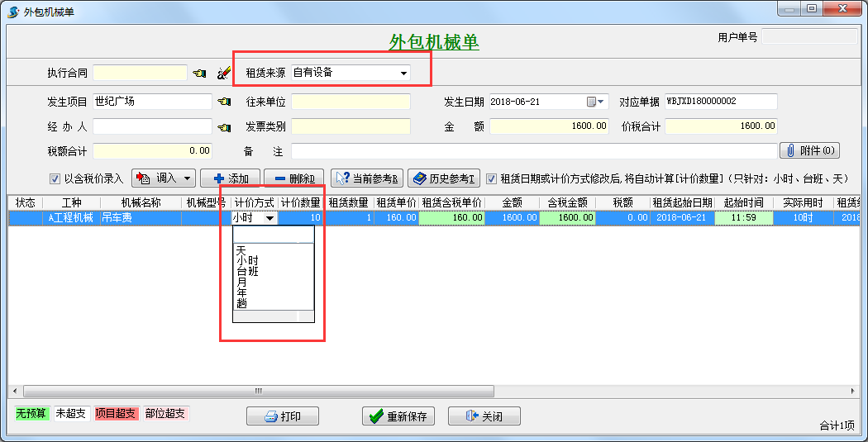Toggle the 以含税价录入 checkbox
Viewport: 868px width, 442px height.
tap(55, 178)
